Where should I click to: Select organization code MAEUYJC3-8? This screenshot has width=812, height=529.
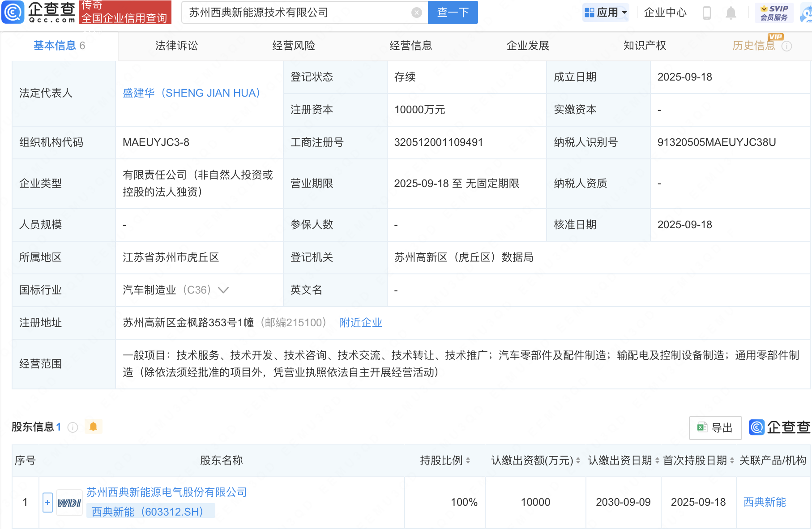pos(156,142)
